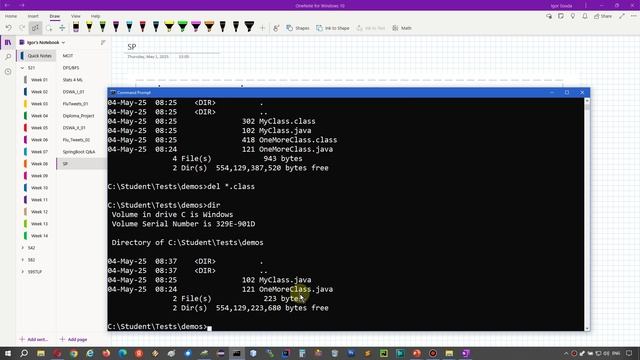Click back arrow in OneNote title bar

[7, 5]
